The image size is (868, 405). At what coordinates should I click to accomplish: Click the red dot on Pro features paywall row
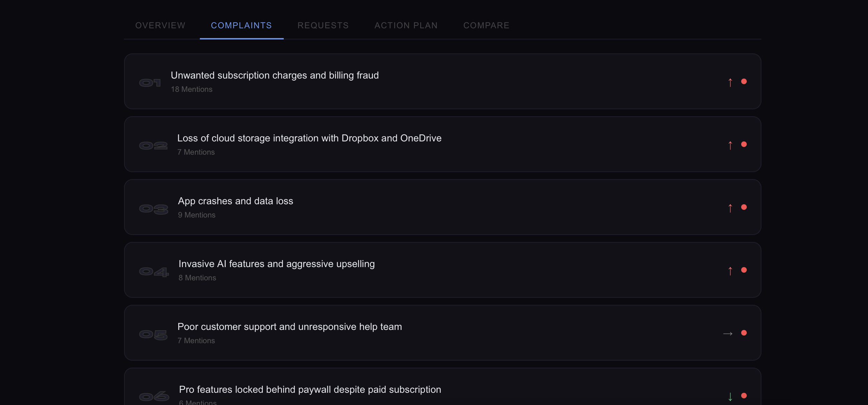744,396
